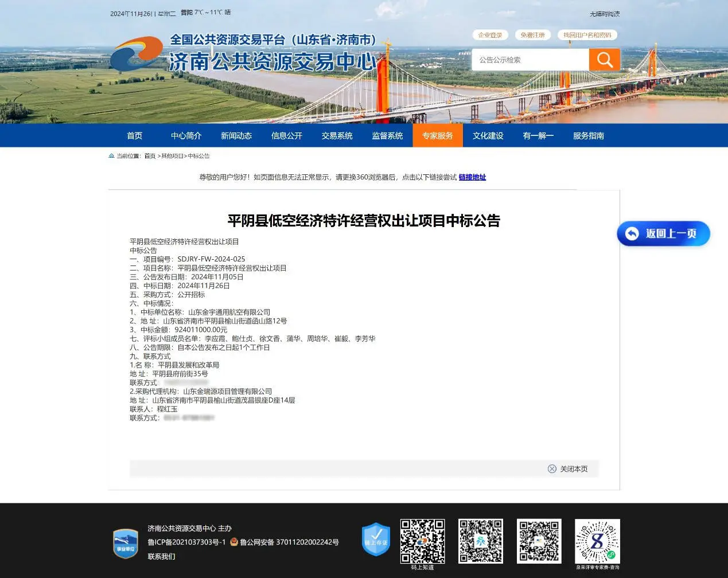This screenshot has height=578, width=728.
Task: Open the 联系我们 footer link
Action: pos(161,557)
